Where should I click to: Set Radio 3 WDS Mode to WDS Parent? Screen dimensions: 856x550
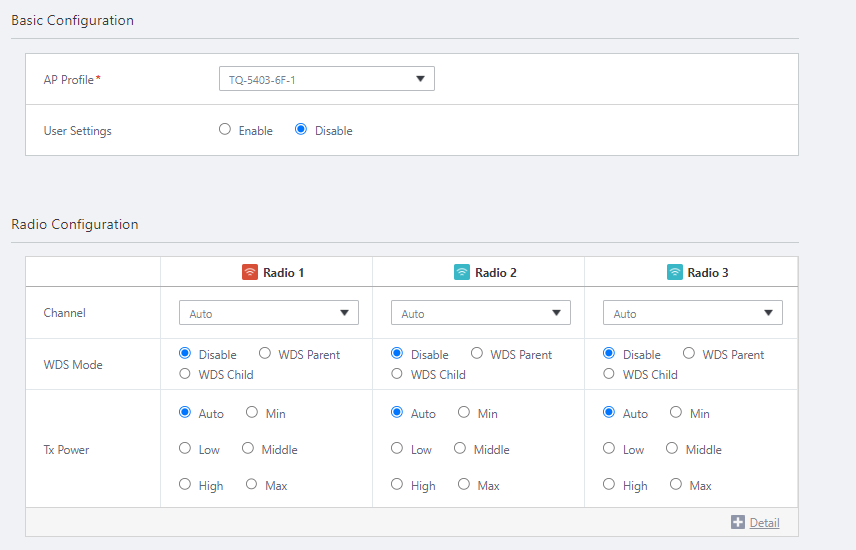pos(689,354)
